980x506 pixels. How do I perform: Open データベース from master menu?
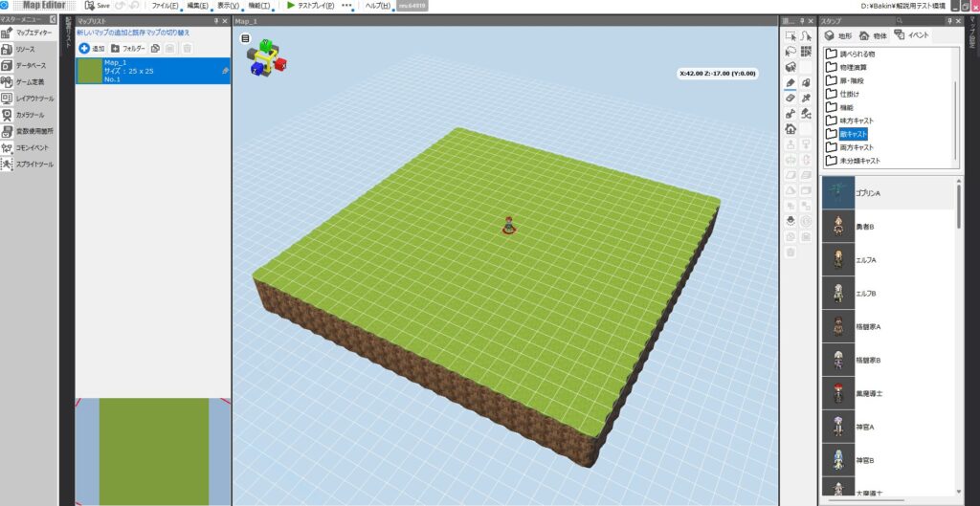(29, 66)
